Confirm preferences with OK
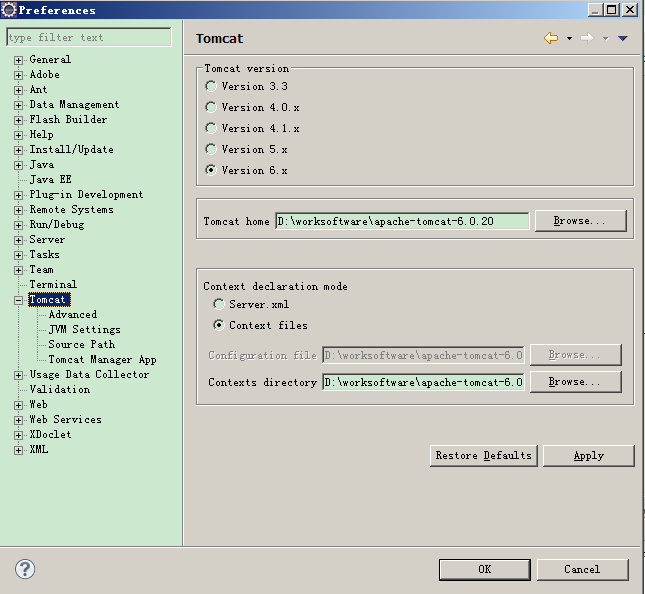This screenshot has width=645, height=594. pos(485,569)
